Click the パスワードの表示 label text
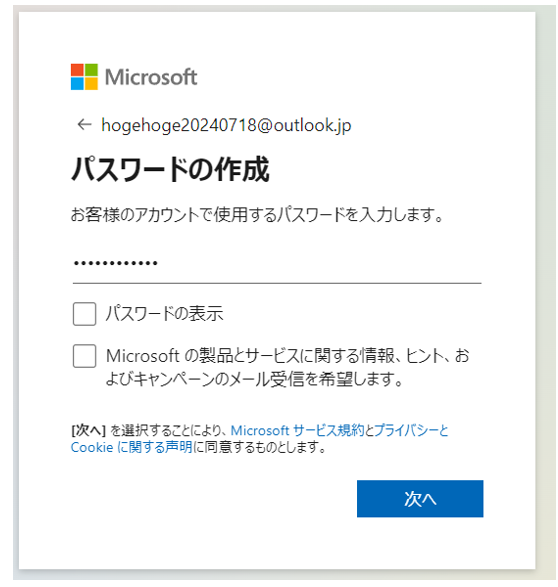The width and height of the screenshot is (558, 587). (x=164, y=313)
